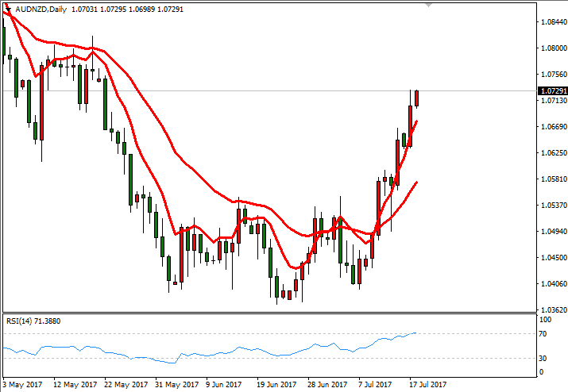Click the 1.04060 price axis label
568x392 pixels.
554,283
